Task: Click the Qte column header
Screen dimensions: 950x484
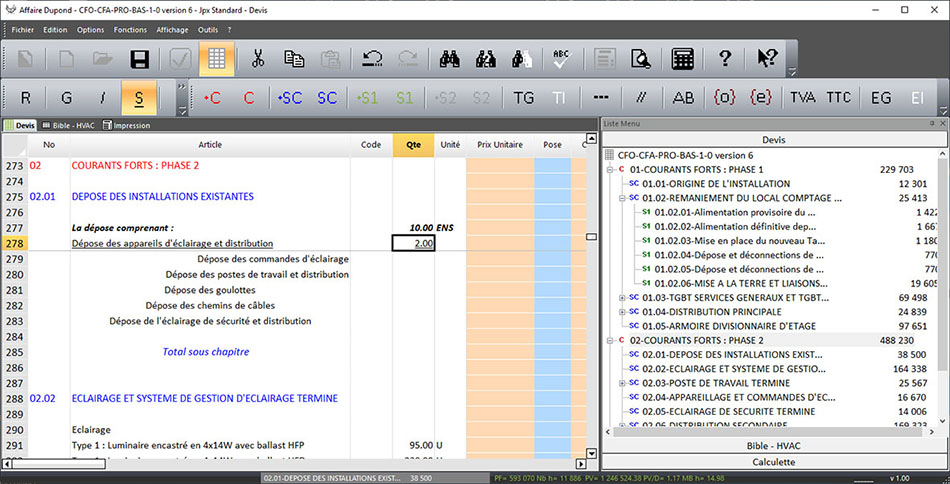Action: [x=413, y=145]
